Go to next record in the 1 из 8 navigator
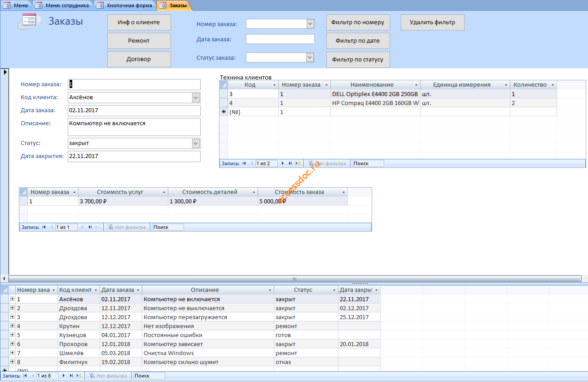This screenshot has width=588, height=382. 64,375
